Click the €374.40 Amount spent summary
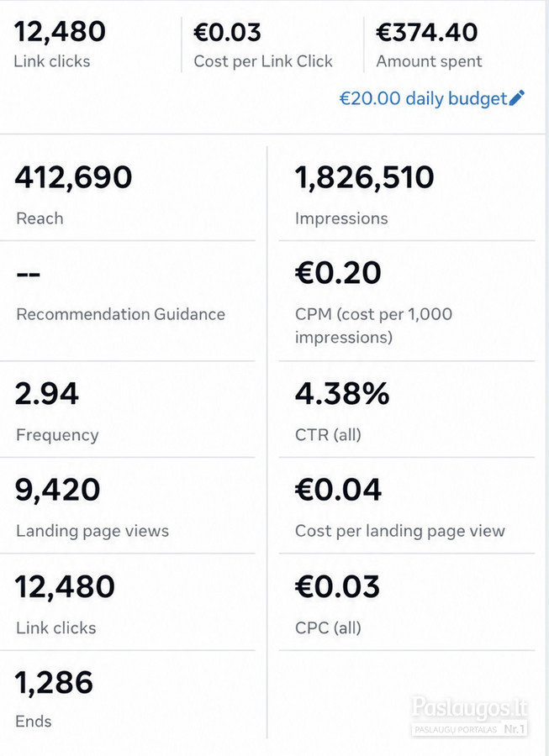 [x=429, y=44]
